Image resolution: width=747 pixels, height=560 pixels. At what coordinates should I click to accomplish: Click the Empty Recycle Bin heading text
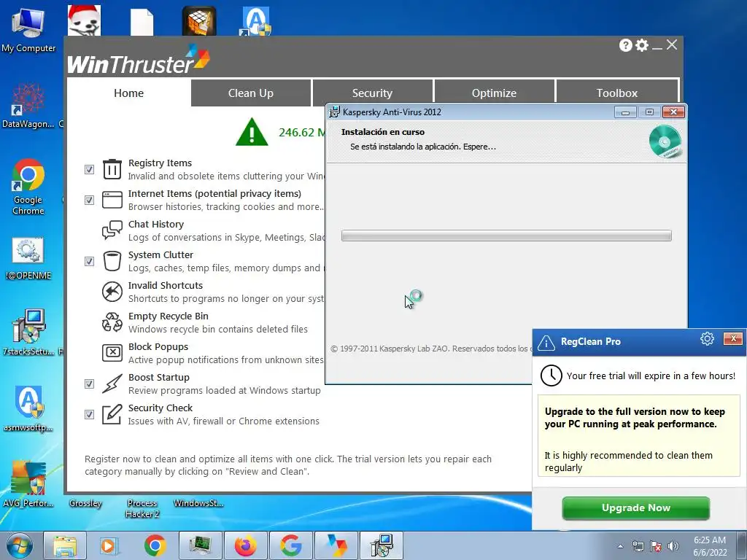[169, 316]
